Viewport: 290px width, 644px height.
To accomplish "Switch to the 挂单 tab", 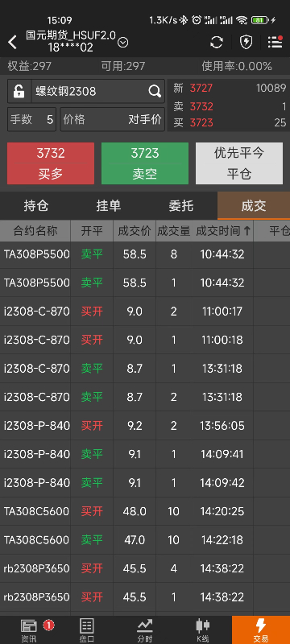I will [x=109, y=206].
